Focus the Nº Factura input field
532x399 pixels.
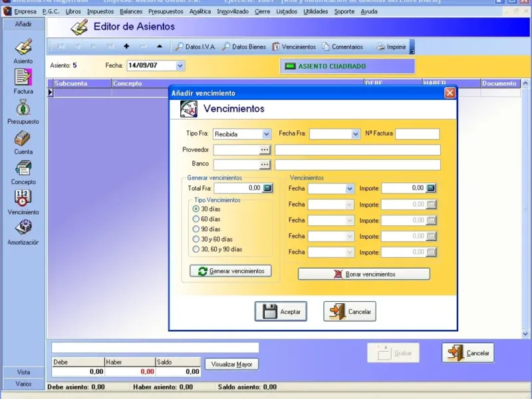coord(418,134)
